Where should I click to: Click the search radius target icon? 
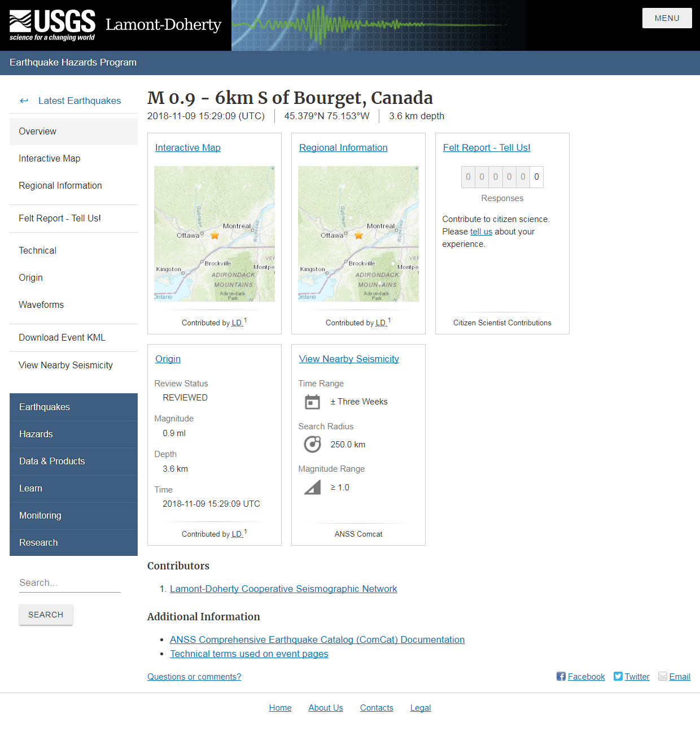point(312,444)
